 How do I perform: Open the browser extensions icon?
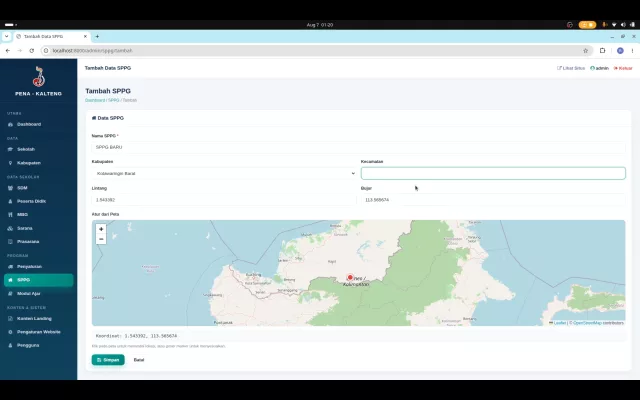pos(602,51)
